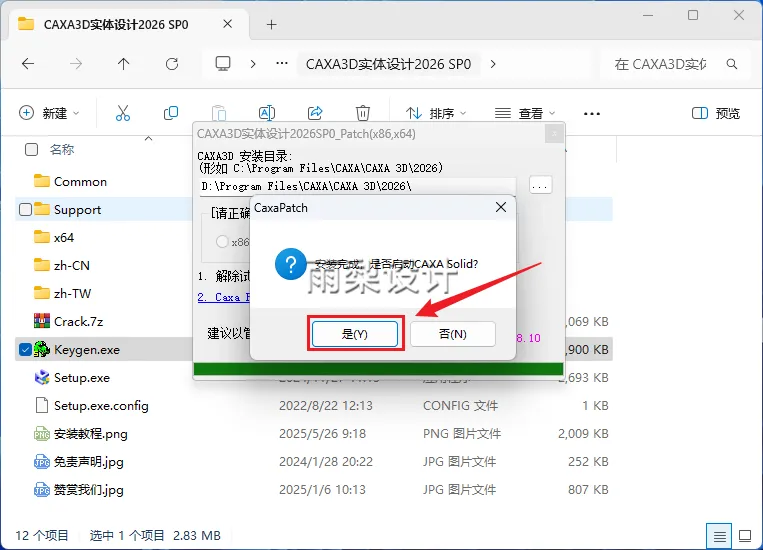The image size is (763, 550).
Task: Select the Setup.exe icon
Action: pos(42,377)
